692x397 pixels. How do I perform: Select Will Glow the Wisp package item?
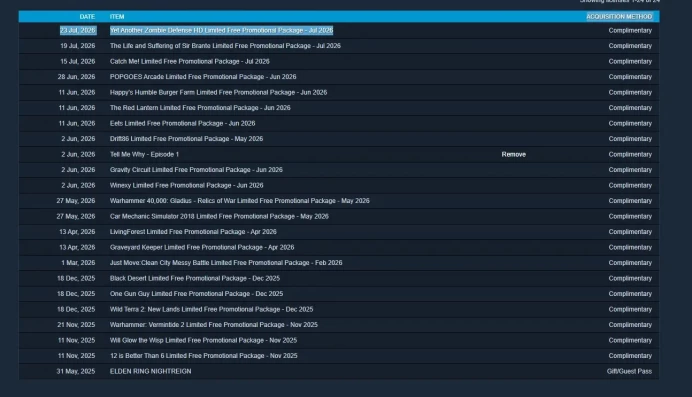(203, 341)
